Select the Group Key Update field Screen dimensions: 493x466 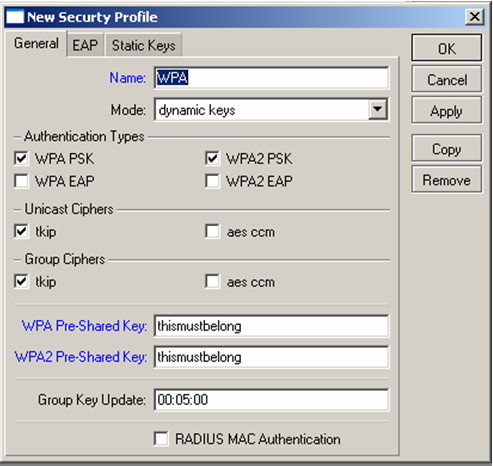tap(271, 400)
